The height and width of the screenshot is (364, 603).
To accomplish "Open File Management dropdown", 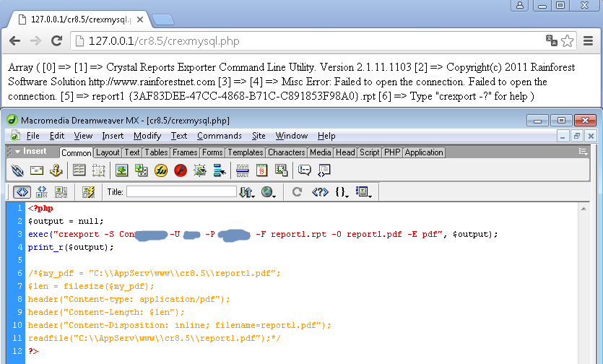I will 247,191.
